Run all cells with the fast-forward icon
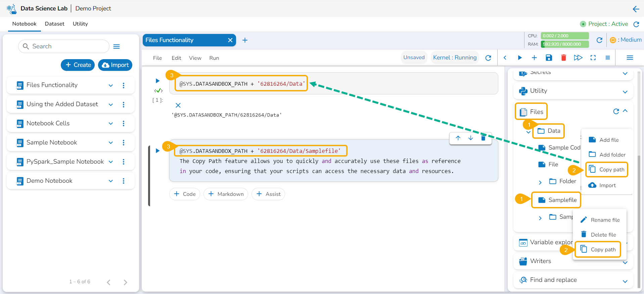 pos(578,58)
